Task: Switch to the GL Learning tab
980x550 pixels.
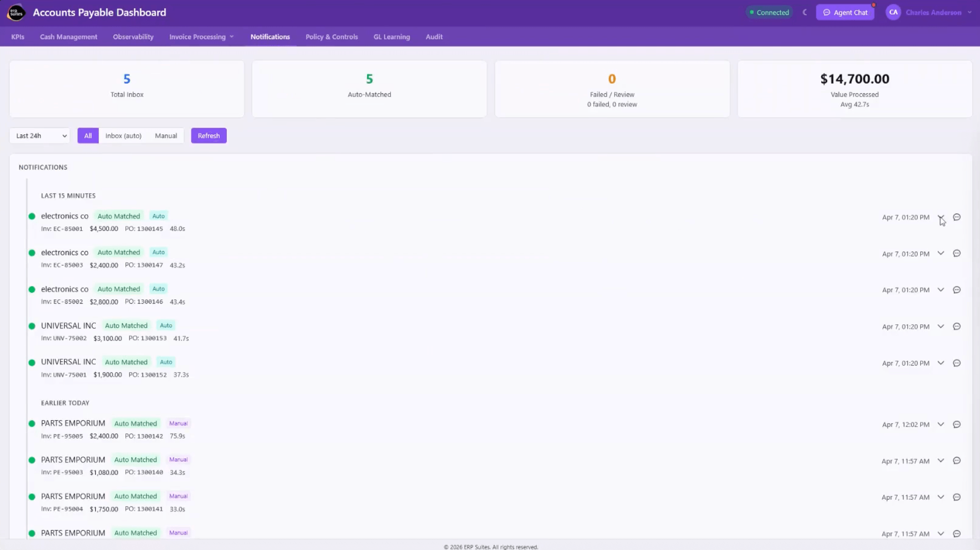Action: tap(391, 37)
